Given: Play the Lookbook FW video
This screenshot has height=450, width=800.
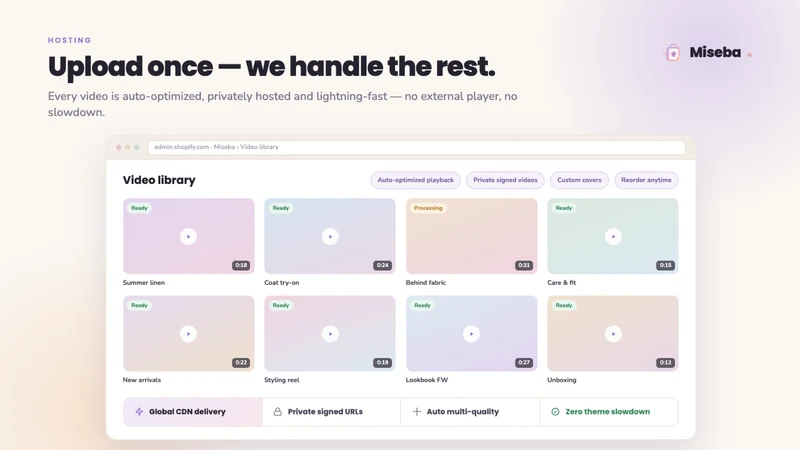Looking at the screenshot, I should (x=471, y=334).
